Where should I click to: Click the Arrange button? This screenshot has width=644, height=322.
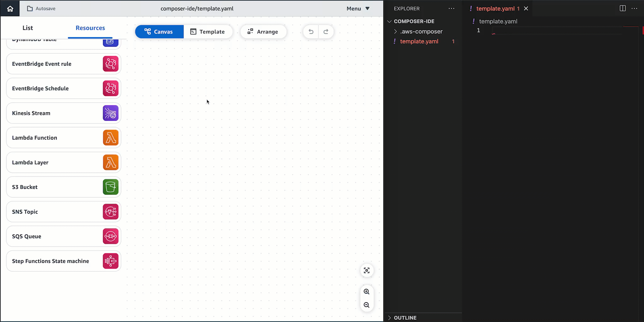263,32
